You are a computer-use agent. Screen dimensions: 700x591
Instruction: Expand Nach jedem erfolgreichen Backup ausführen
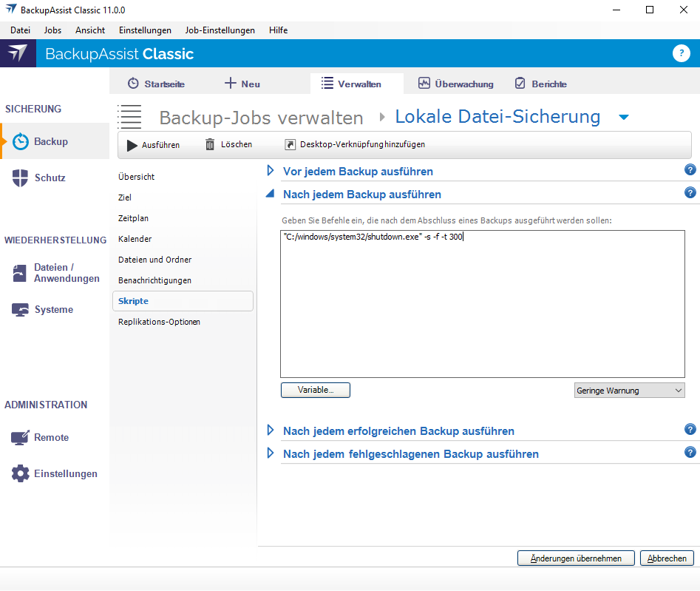click(x=271, y=431)
